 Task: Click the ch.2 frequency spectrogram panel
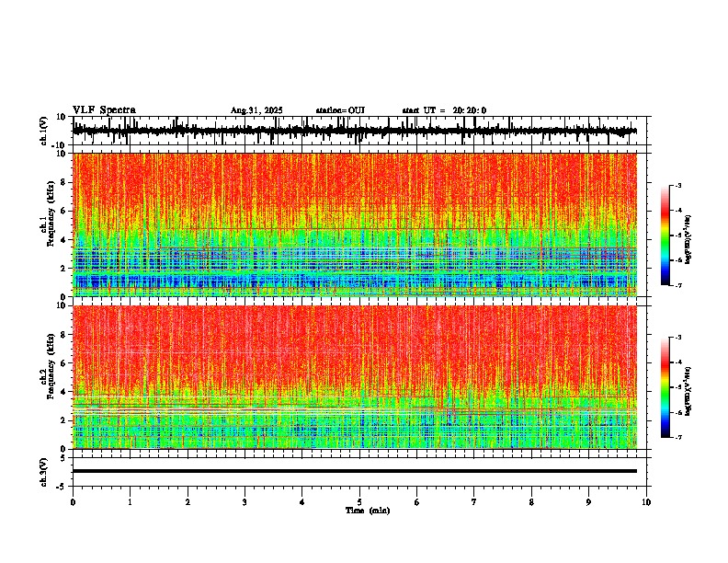coord(355,377)
